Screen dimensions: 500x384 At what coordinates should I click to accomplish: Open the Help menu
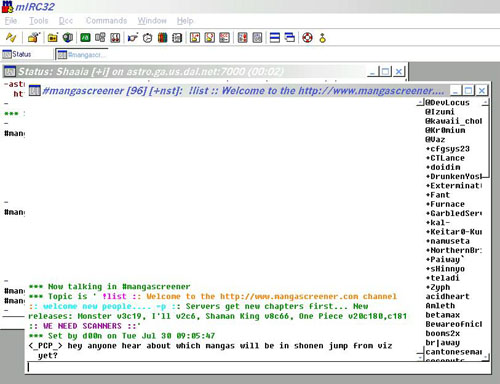click(185, 21)
